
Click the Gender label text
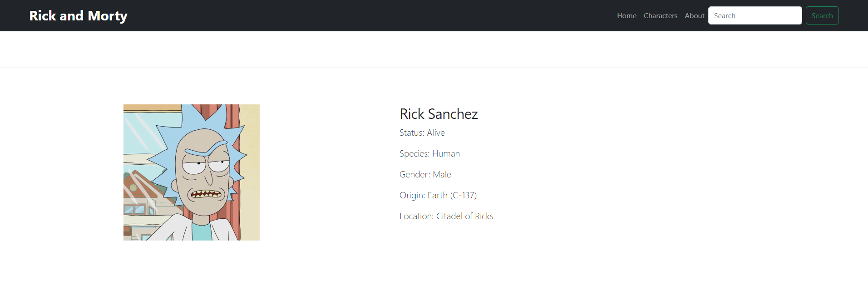point(414,174)
